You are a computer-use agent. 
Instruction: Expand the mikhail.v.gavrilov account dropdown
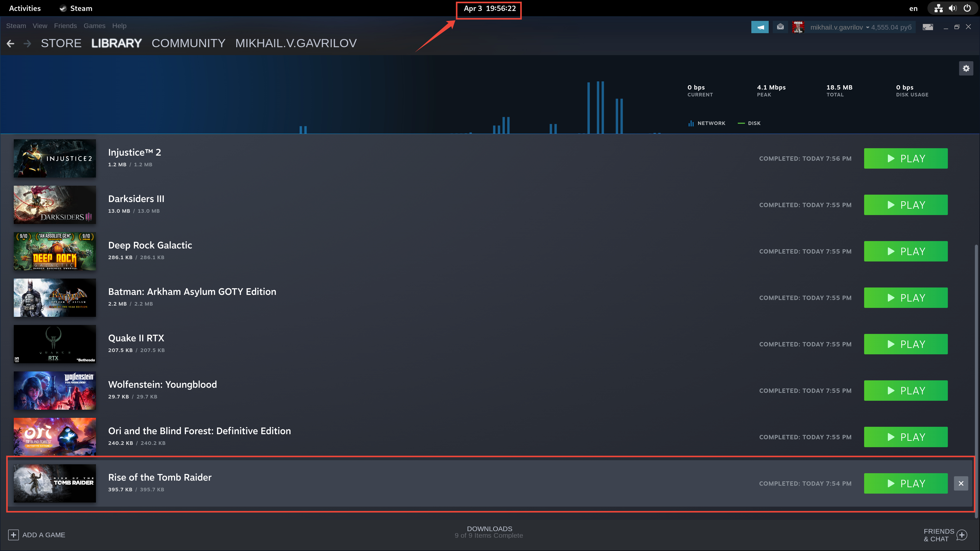click(x=840, y=27)
